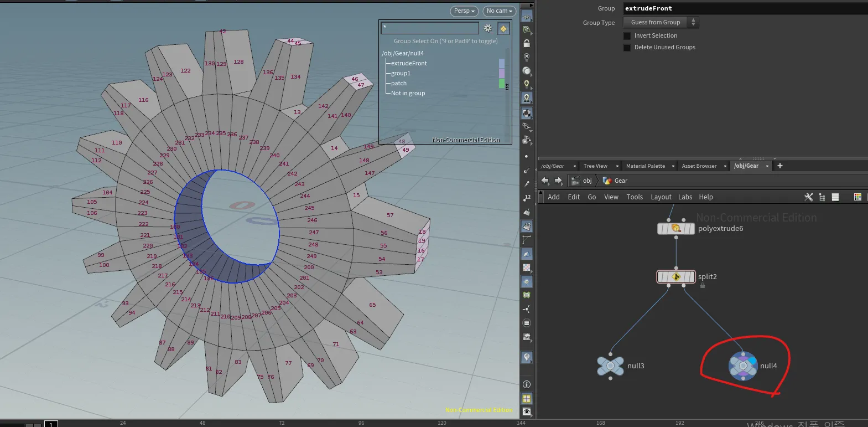Select the polyextrude6 node

(x=676, y=229)
